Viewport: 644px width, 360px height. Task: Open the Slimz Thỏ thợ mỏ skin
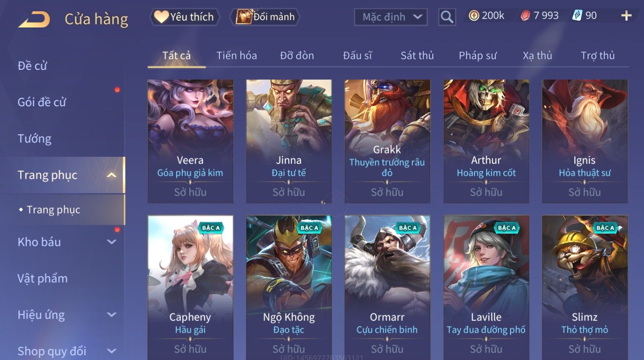pyautogui.click(x=585, y=287)
